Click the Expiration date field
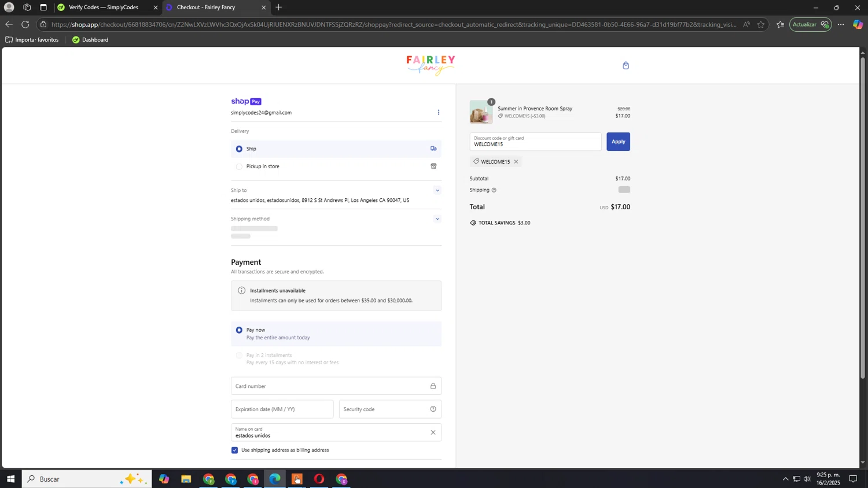This screenshot has height=488, width=868. (x=282, y=409)
